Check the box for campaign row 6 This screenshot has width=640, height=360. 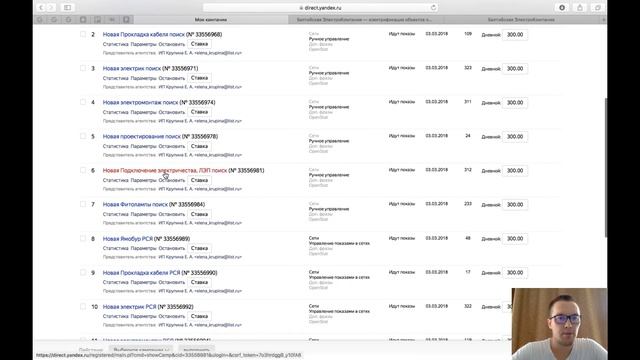(83, 170)
